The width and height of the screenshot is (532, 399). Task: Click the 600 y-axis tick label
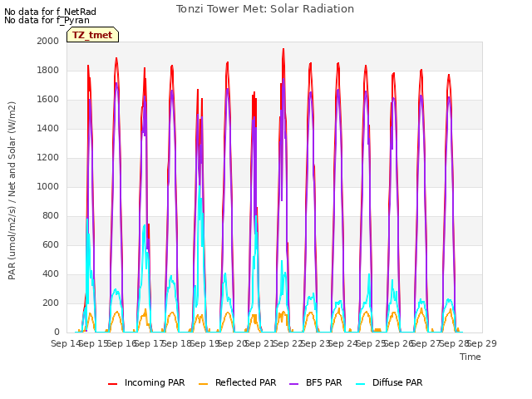(x=51, y=244)
